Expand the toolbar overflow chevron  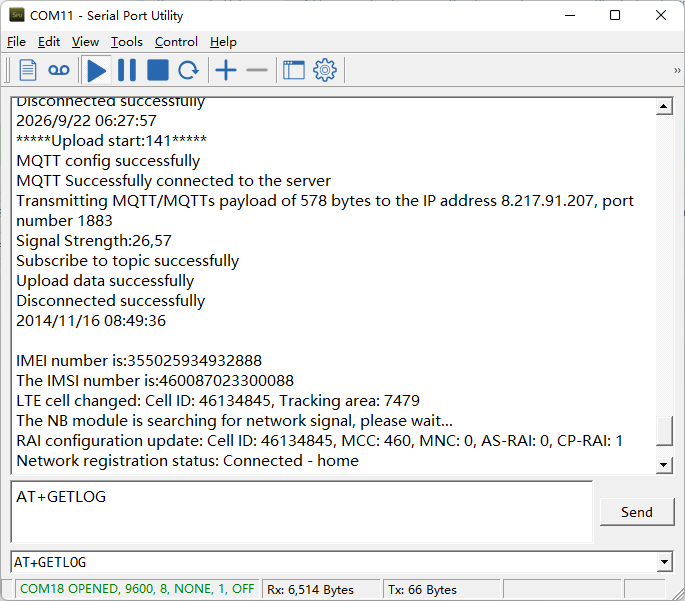[677, 70]
